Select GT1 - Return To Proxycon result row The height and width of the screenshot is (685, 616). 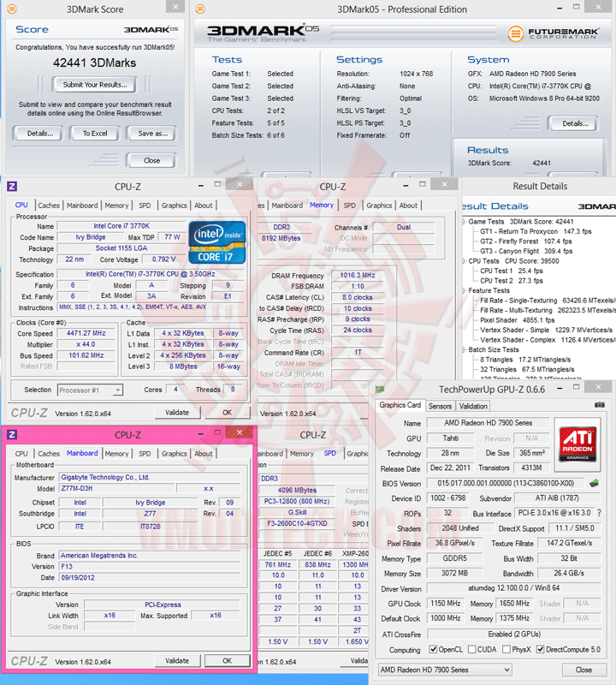tap(536, 231)
